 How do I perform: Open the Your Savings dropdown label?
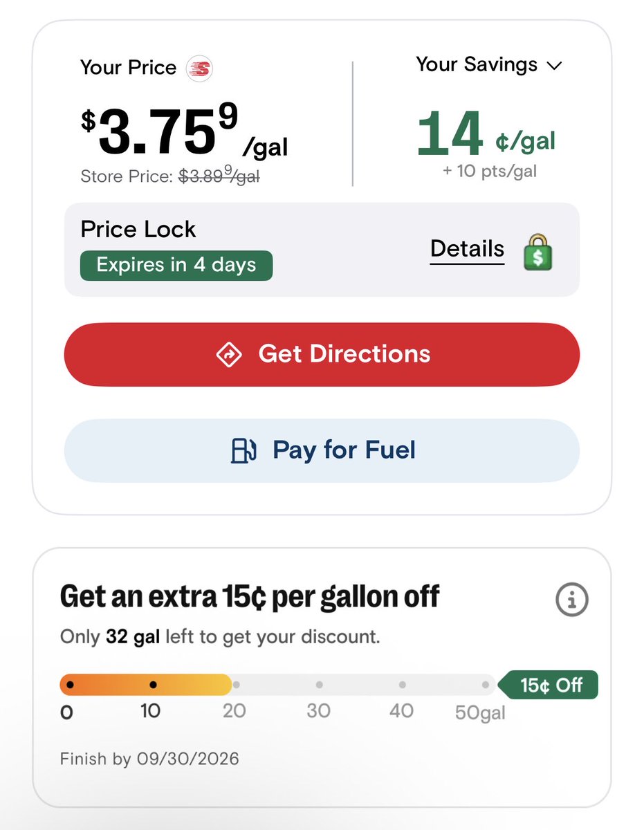tap(477, 64)
